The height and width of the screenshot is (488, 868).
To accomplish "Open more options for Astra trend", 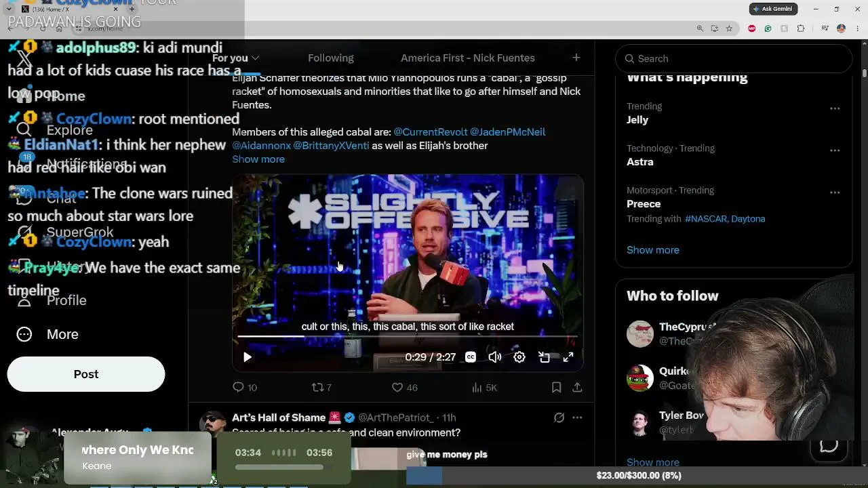I will 835,150.
